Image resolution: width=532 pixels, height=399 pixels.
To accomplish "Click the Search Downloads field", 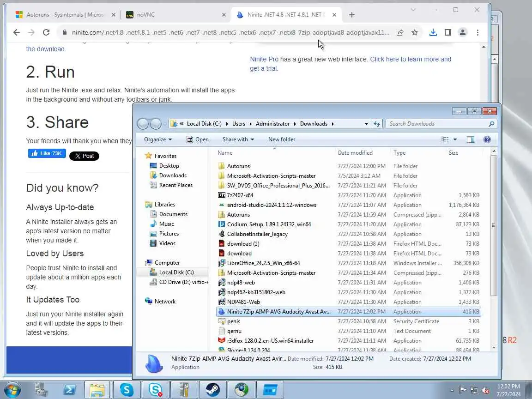I will [441, 124].
